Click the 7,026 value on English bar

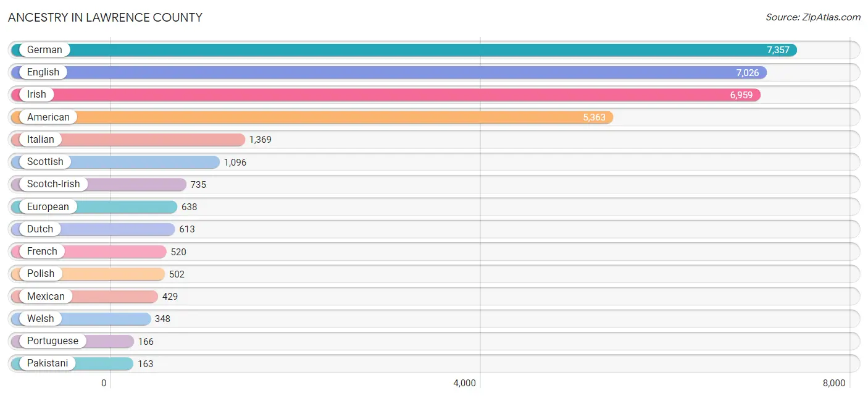748,73
